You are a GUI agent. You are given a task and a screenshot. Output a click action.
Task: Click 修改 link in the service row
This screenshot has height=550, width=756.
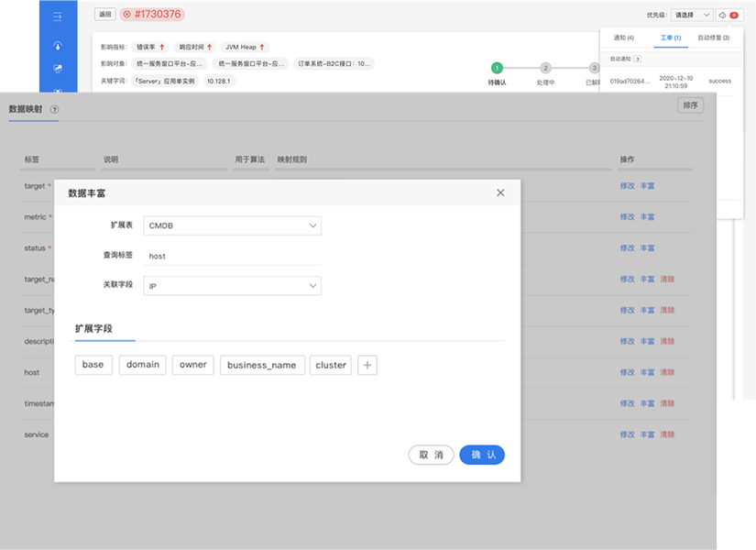click(628, 434)
